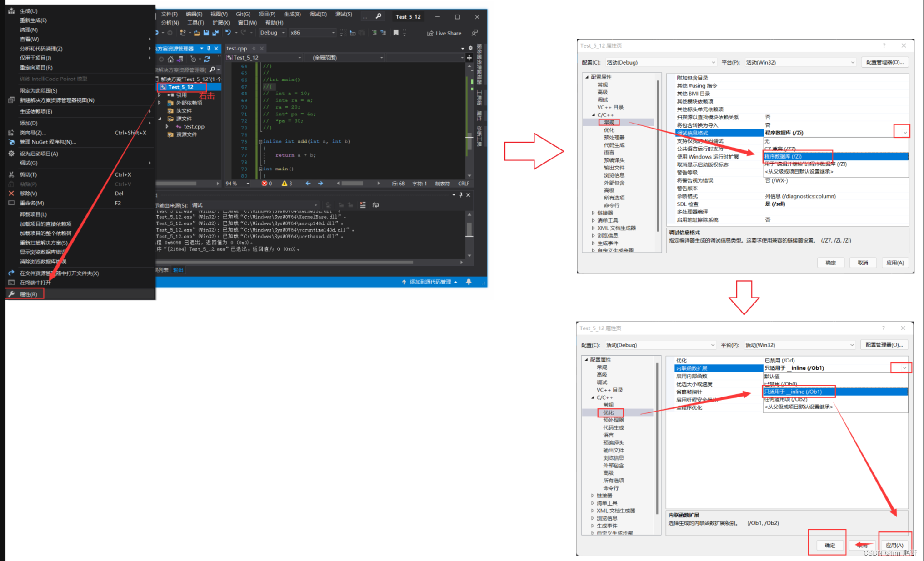924x561 pixels.
Task: Click the New Project icon in toolbar
Action: [183, 33]
